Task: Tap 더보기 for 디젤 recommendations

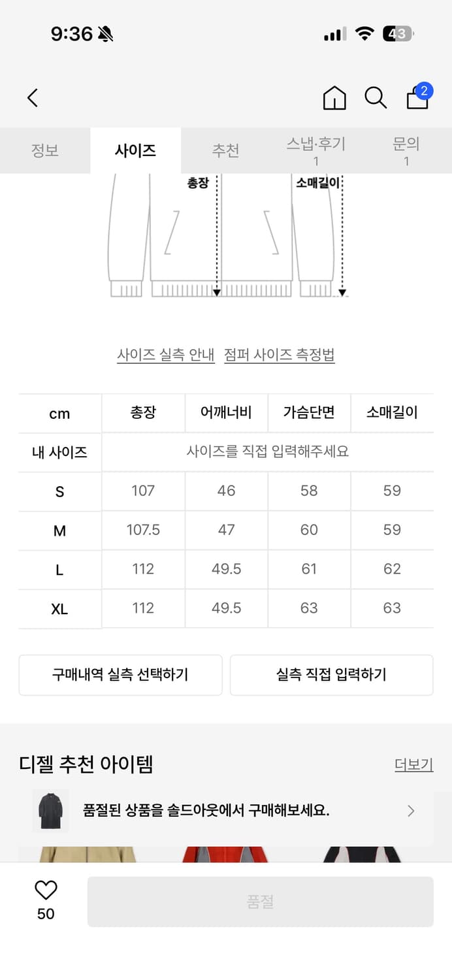Action: pos(413,764)
